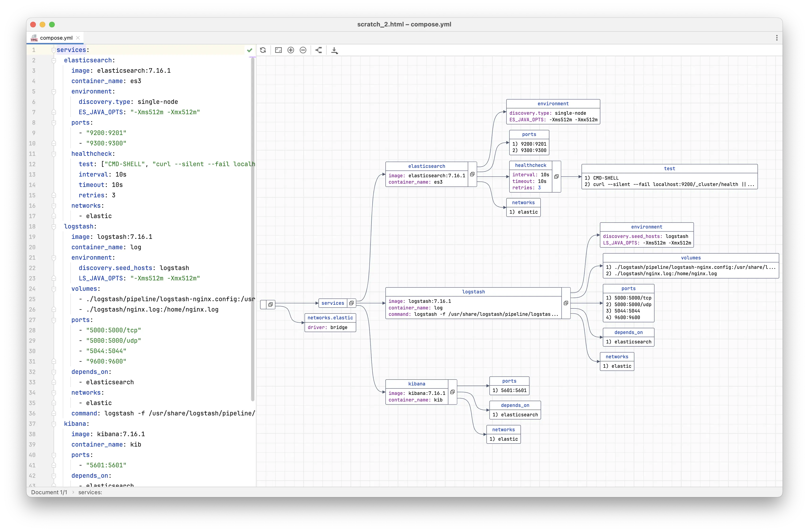Click the fit content icon
The image size is (809, 532).
(x=278, y=50)
